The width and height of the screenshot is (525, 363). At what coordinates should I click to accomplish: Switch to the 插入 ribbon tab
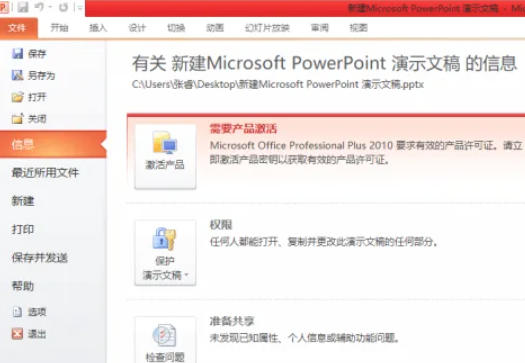point(98,28)
